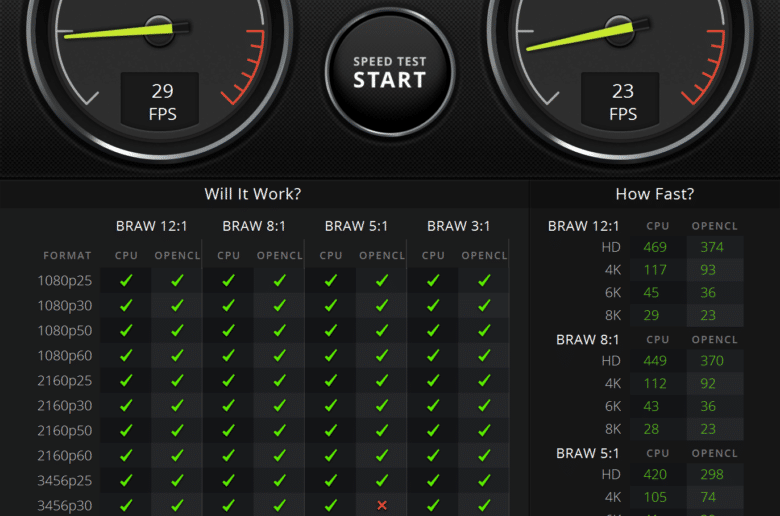The height and width of the screenshot is (516, 780).
Task: Click the 1080p30 BRAW 5:1 OpenCL checkmark
Action: [382, 306]
